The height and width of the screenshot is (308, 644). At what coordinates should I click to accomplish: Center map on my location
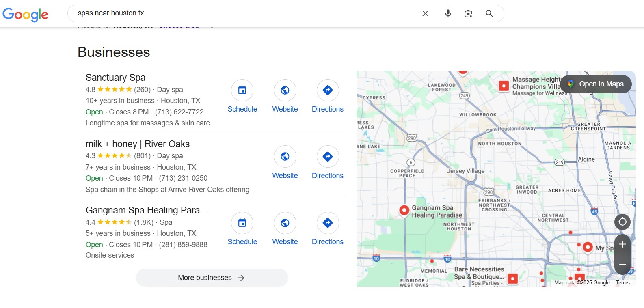[622, 222]
